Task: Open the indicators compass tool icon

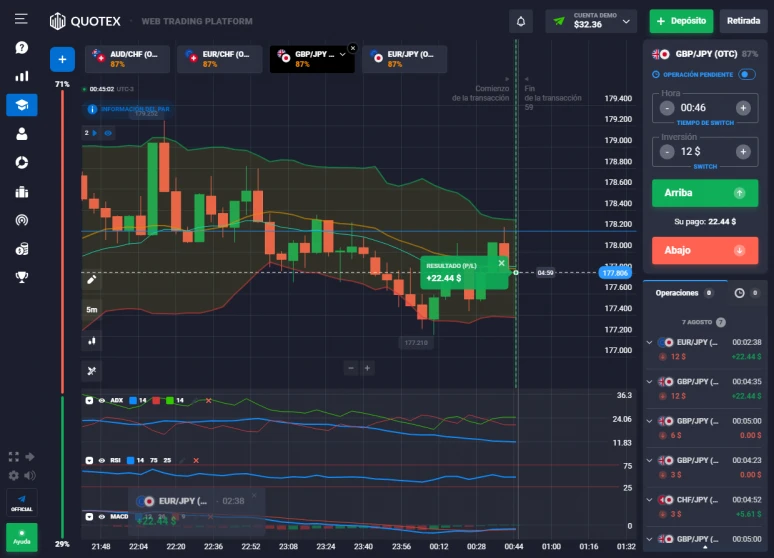Action: click(x=91, y=371)
